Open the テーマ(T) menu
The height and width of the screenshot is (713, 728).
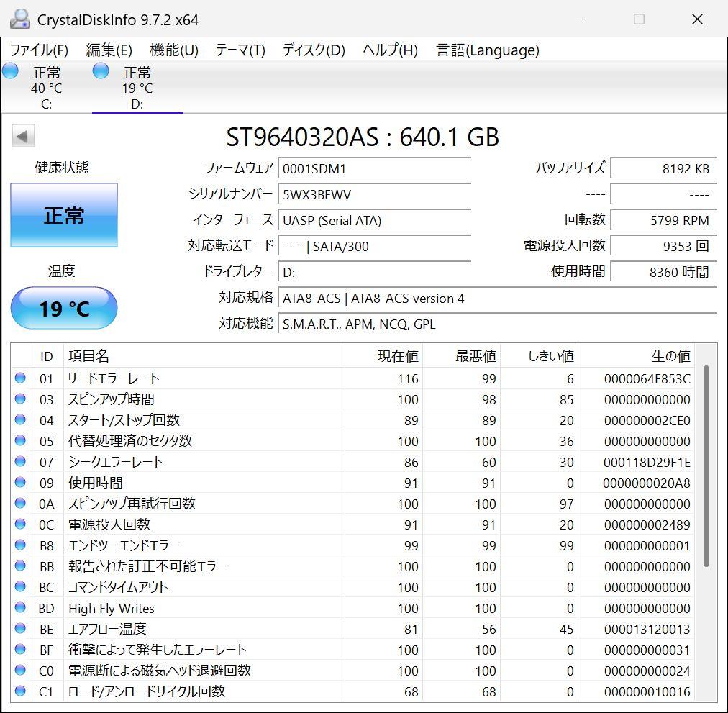[x=240, y=50]
